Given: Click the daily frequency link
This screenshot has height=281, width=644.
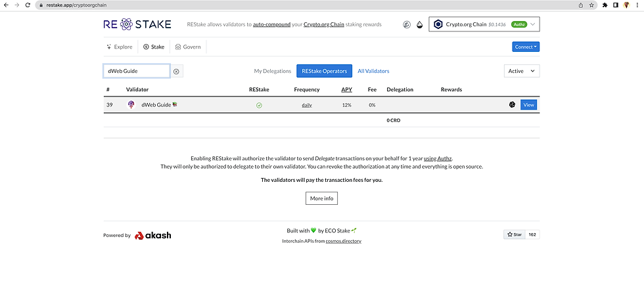Looking at the screenshot, I should point(307,106).
